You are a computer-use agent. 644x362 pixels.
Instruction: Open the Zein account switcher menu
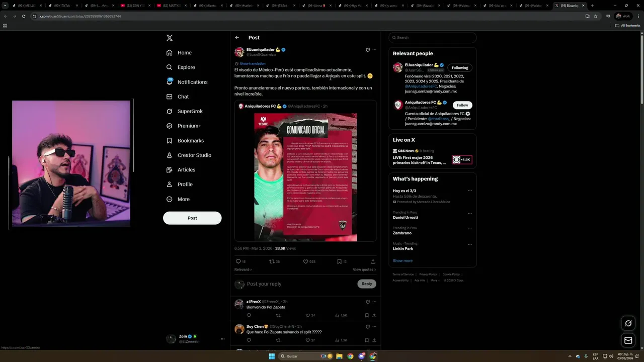196,339
